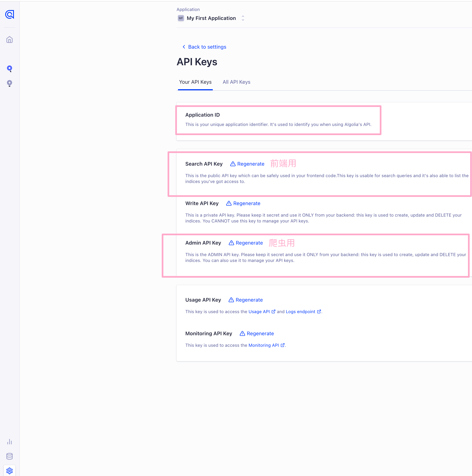Screen dimensions: 472x476
Task: Open the Data Sources database sidebar icon
Action: pyautogui.click(x=9, y=456)
